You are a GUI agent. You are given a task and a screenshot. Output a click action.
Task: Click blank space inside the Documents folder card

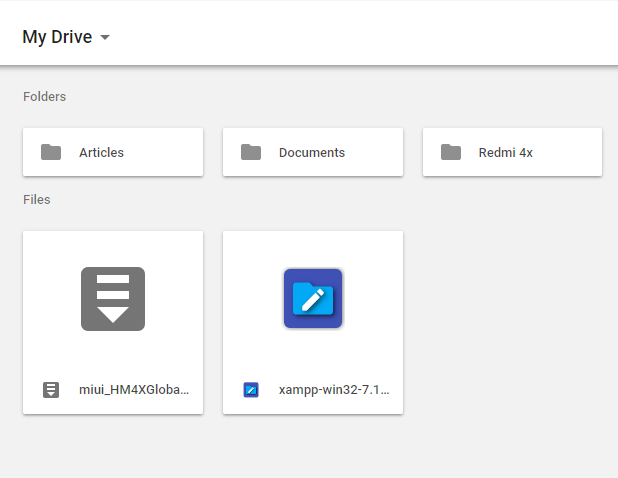pyautogui.click(x=375, y=152)
